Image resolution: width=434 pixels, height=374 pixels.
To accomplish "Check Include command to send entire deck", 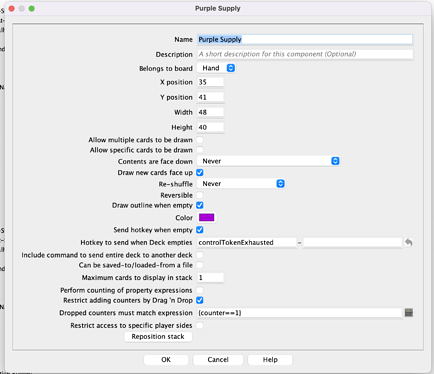I will click(x=200, y=255).
